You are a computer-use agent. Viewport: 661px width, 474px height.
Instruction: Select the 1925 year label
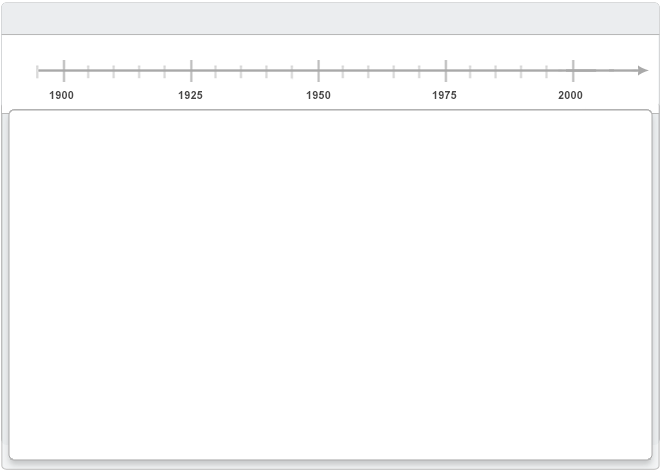tap(190, 95)
